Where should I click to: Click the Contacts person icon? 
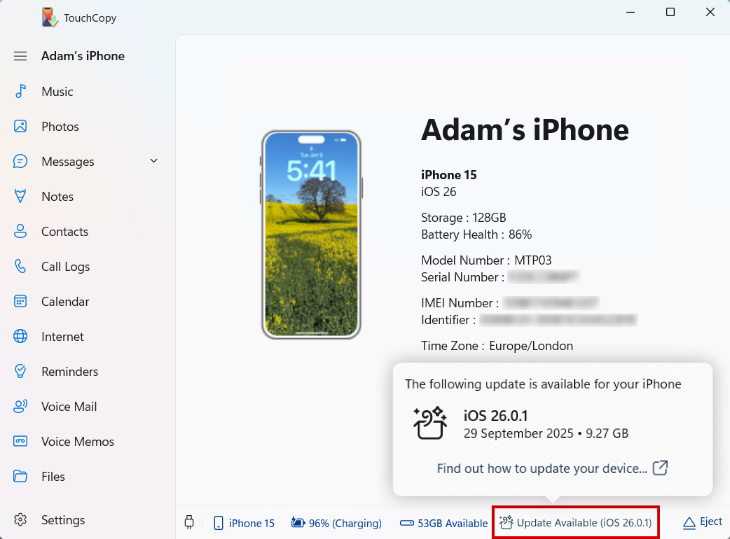click(x=20, y=231)
